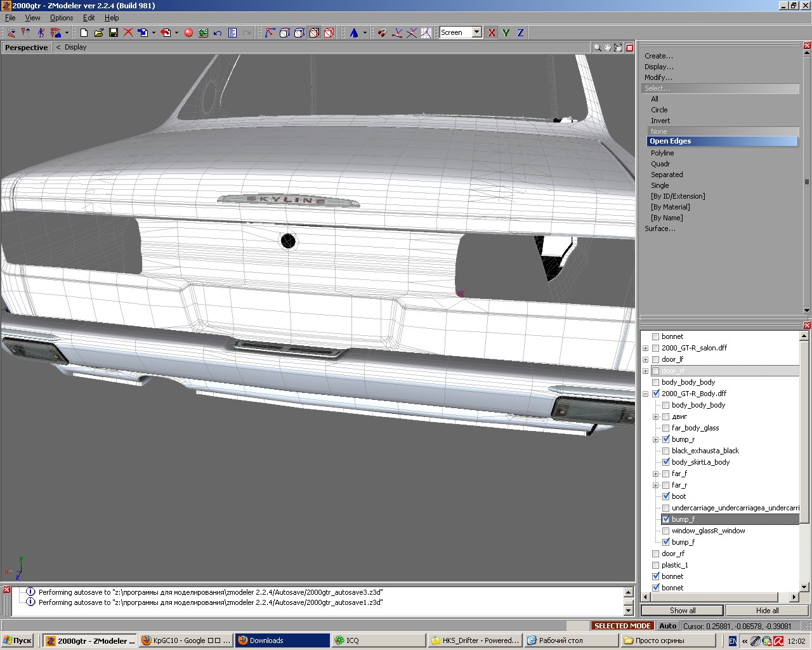Uncheck the boot object checkbox
Screen dimensions: 812x650
click(666, 496)
